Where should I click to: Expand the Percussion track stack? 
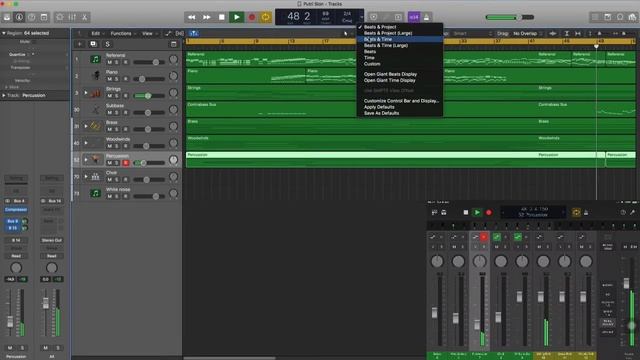86,160
